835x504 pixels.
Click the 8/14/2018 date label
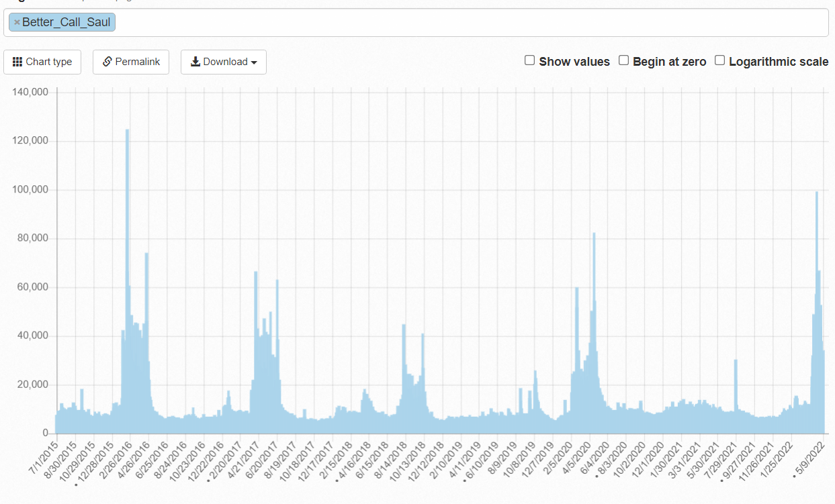tap(390, 459)
